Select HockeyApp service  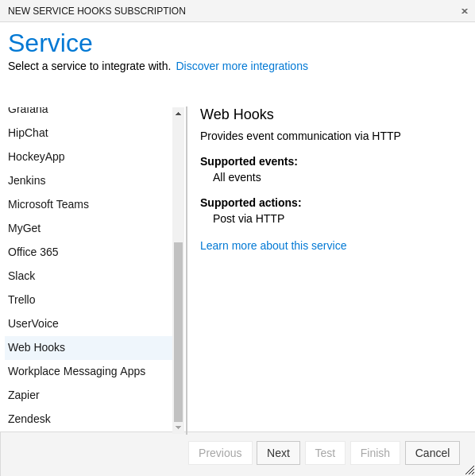(x=89, y=157)
